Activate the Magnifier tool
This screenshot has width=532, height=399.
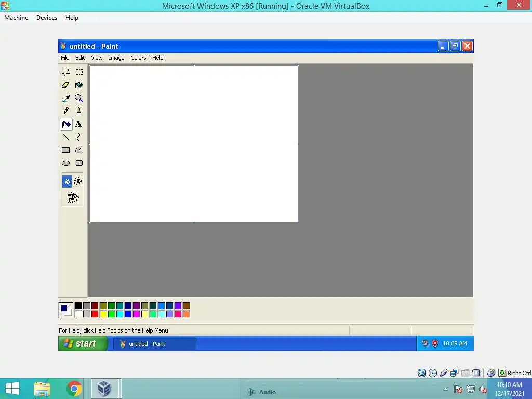coord(79,98)
